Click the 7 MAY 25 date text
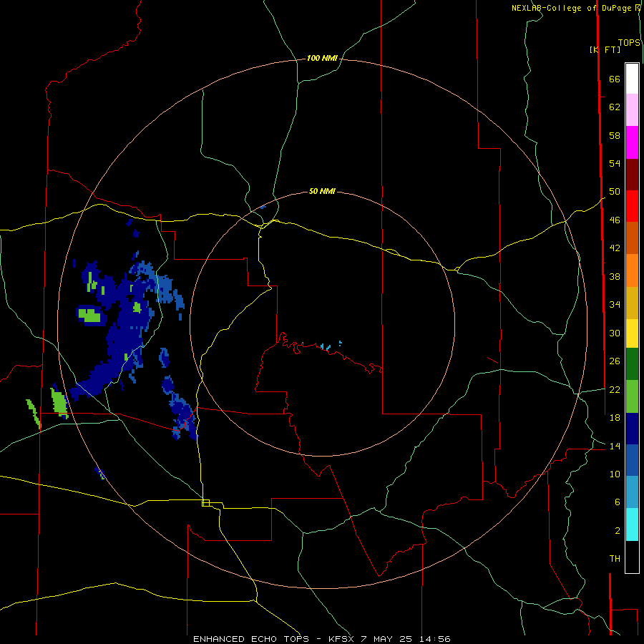Viewport: 644px width, 644px height. pos(387,639)
